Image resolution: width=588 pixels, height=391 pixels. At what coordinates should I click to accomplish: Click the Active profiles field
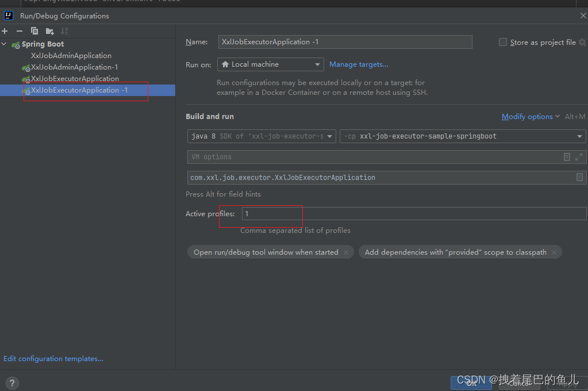tap(414, 213)
